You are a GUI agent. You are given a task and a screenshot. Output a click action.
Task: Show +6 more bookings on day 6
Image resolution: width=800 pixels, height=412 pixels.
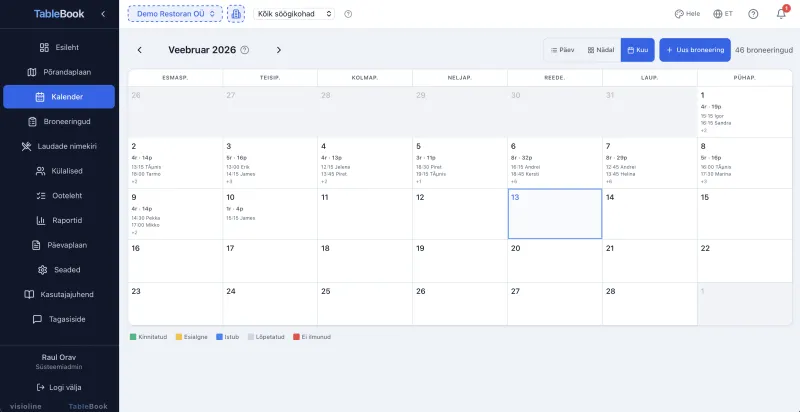point(514,182)
